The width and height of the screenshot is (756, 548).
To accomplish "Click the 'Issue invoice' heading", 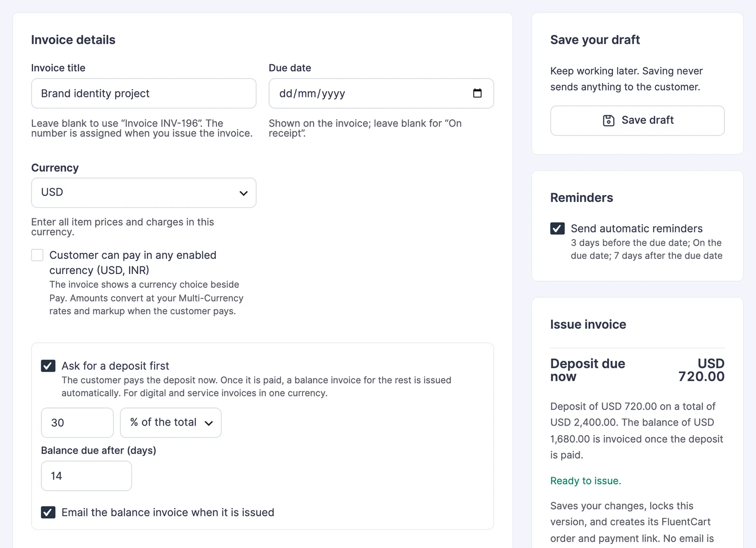I will 588,325.
